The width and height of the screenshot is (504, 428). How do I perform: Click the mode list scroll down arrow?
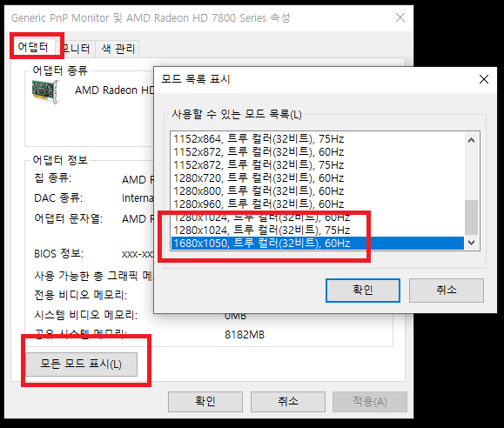pyautogui.click(x=471, y=243)
